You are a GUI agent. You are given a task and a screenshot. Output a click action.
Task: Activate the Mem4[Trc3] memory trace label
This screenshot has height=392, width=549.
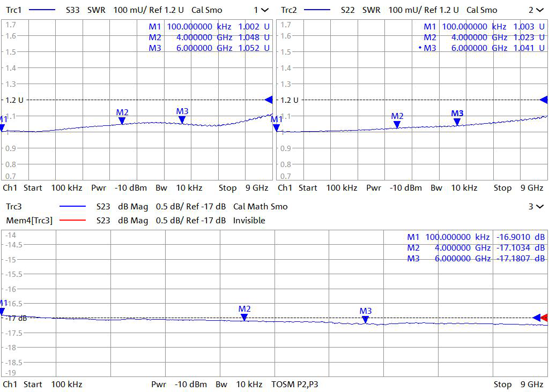coord(29,221)
